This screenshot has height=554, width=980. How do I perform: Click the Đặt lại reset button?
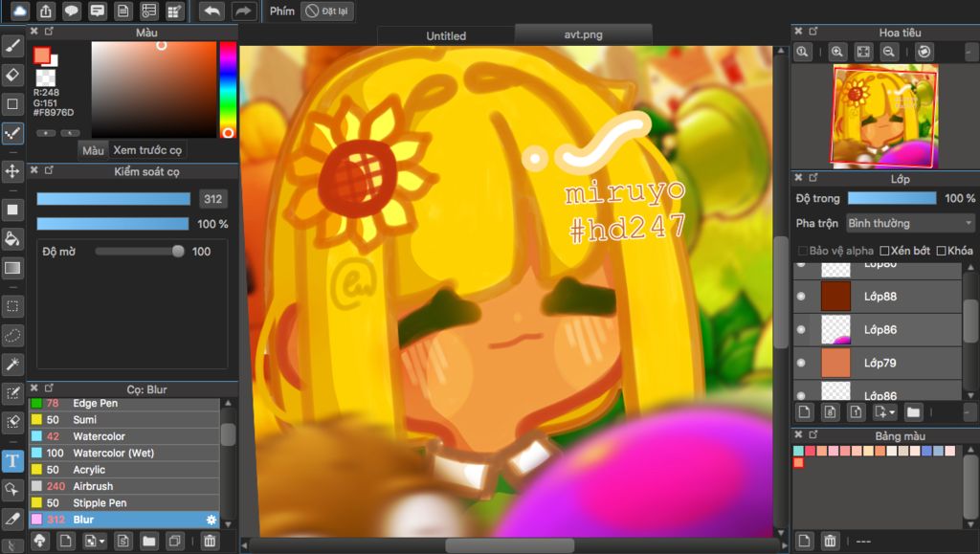[x=327, y=11]
